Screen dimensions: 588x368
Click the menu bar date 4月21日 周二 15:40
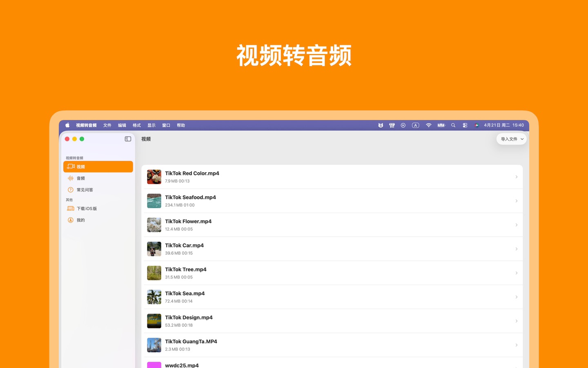tap(504, 126)
